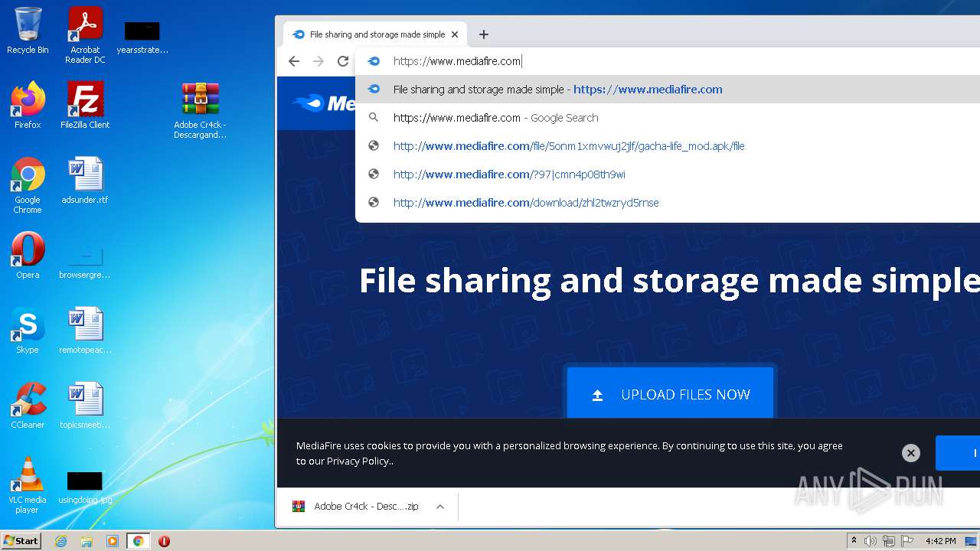Screen dimensions: 980x551
Task: Open Action Center flag icon
Action: (x=906, y=541)
